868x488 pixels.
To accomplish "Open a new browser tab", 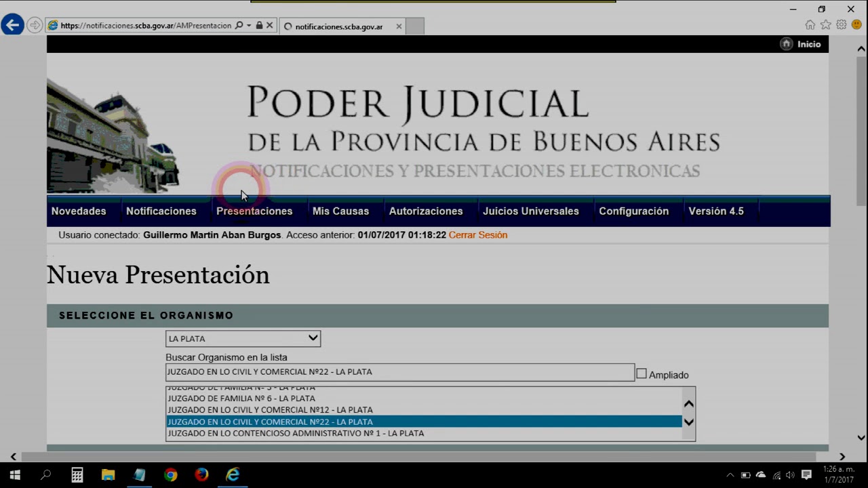I will tap(414, 26).
